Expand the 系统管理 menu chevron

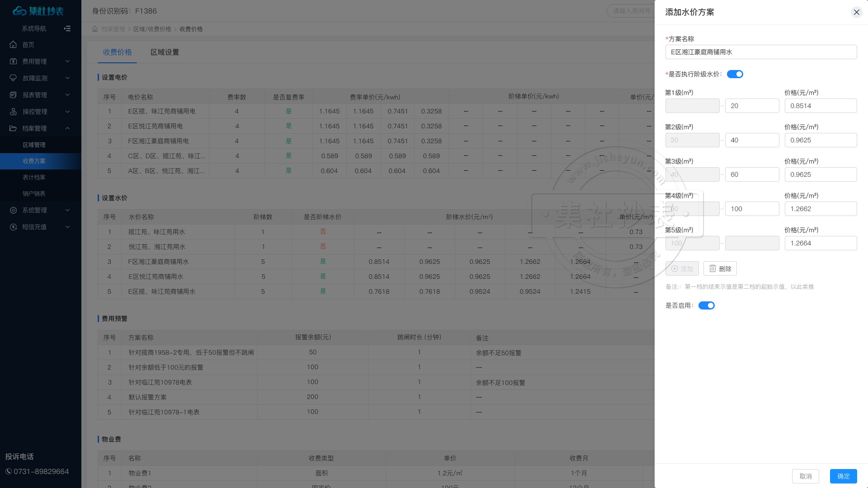click(67, 210)
